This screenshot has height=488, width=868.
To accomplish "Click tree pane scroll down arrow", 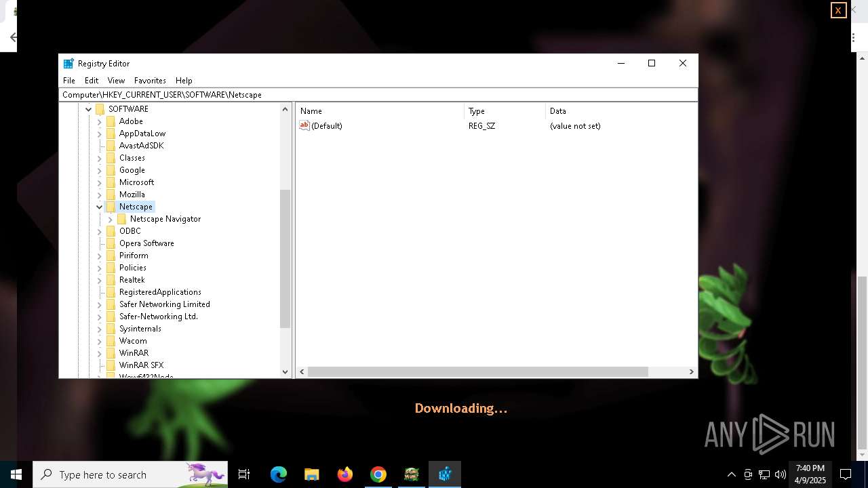I will click(x=285, y=371).
